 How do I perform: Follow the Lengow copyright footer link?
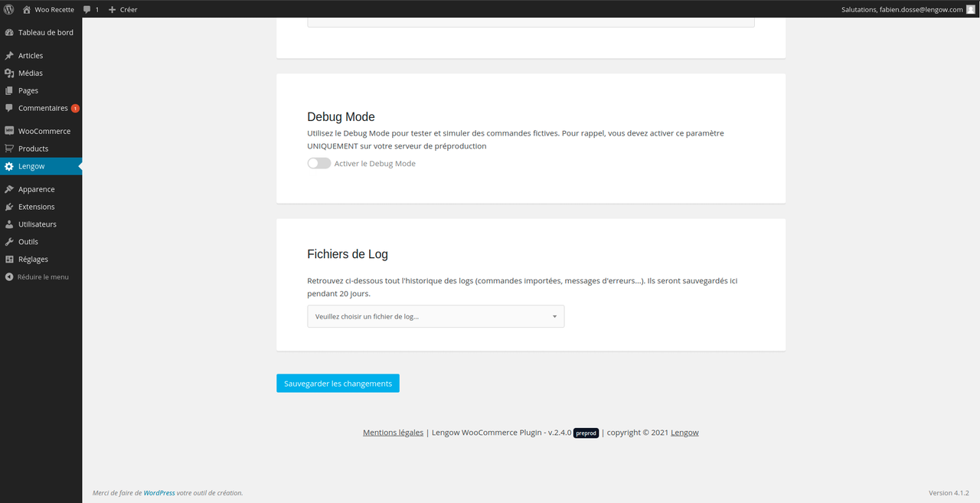click(x=684, y=433)
